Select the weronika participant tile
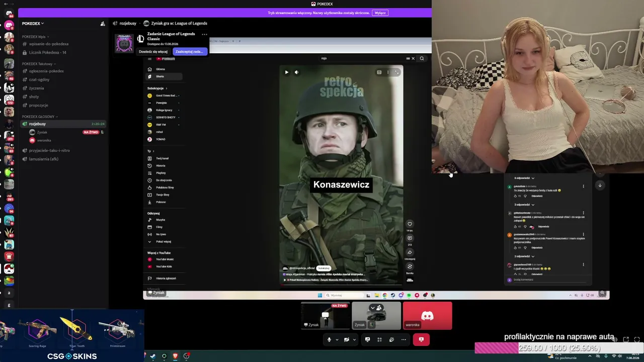 428,316
